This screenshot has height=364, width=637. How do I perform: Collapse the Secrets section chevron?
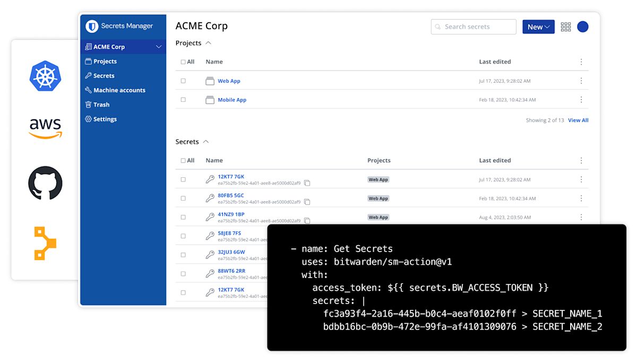point(206,142)
